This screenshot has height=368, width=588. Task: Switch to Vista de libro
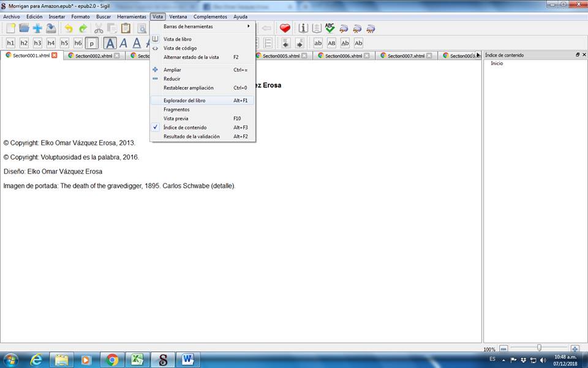pos(177,39)
